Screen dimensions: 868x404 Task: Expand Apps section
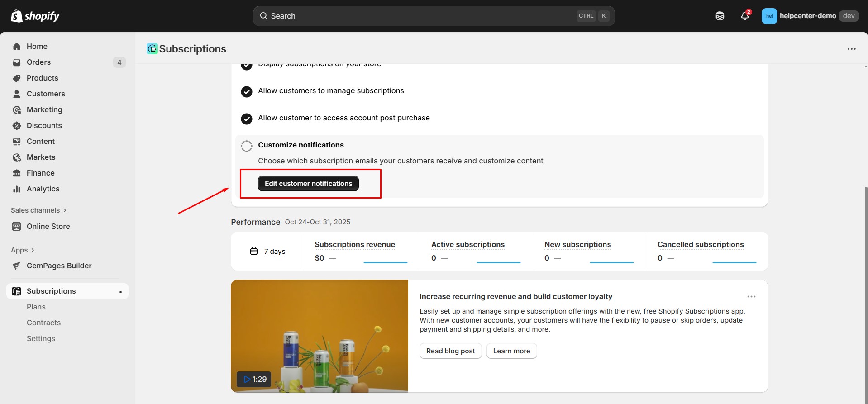pos(23,250)
